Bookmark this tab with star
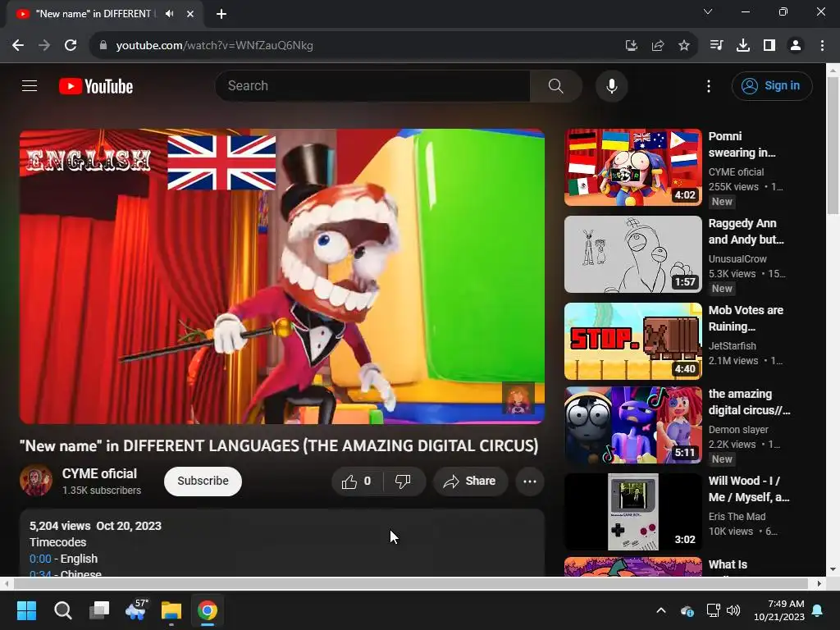840x630 pixels. point(683,46)
